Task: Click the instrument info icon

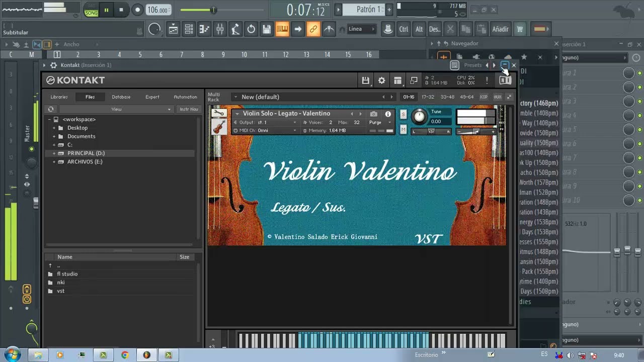Action: (388, 114)
